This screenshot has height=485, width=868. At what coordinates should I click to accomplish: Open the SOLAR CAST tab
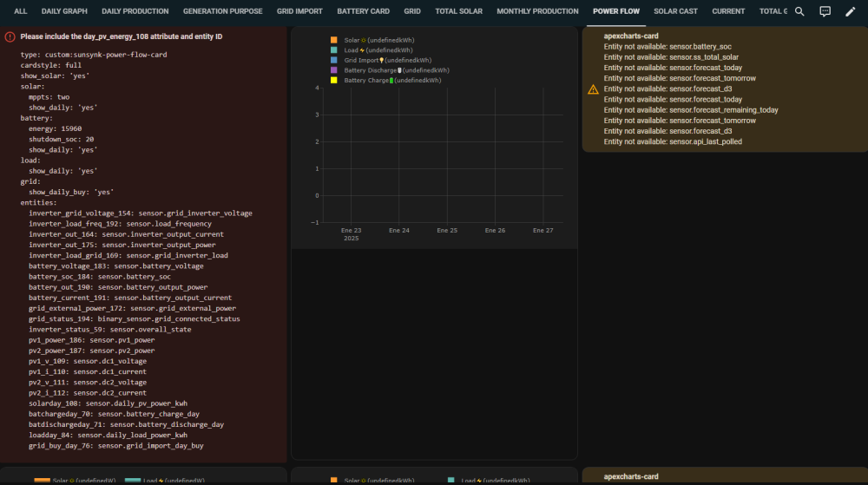click(675, 11)
